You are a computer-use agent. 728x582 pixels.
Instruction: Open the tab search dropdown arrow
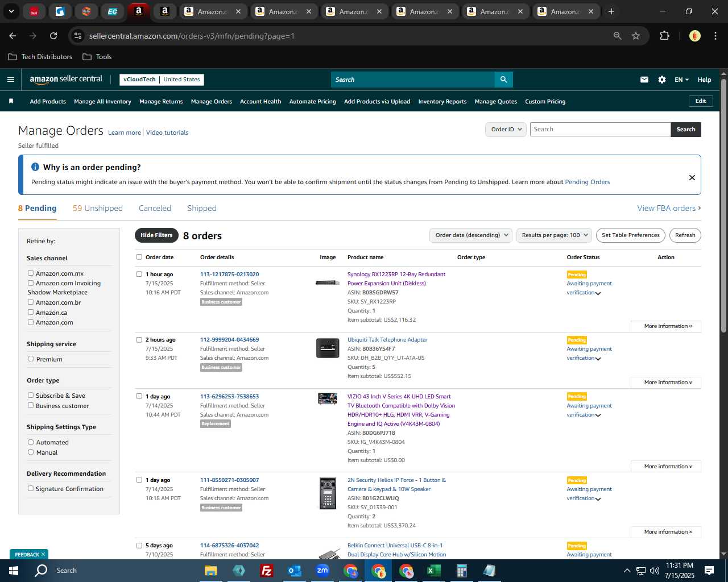11,11
